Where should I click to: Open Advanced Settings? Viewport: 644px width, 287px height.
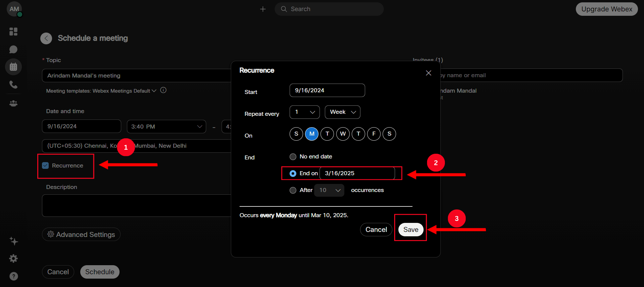tap(81, 234)
